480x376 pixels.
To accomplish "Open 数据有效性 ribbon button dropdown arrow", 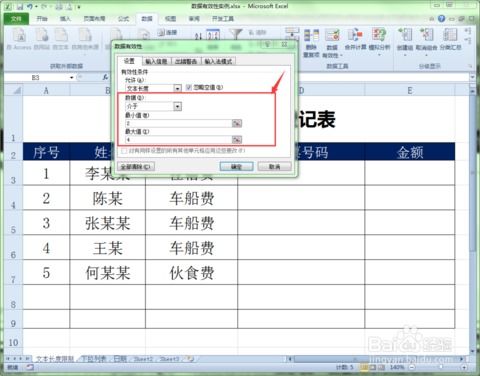I will click(x=341, y=55).
